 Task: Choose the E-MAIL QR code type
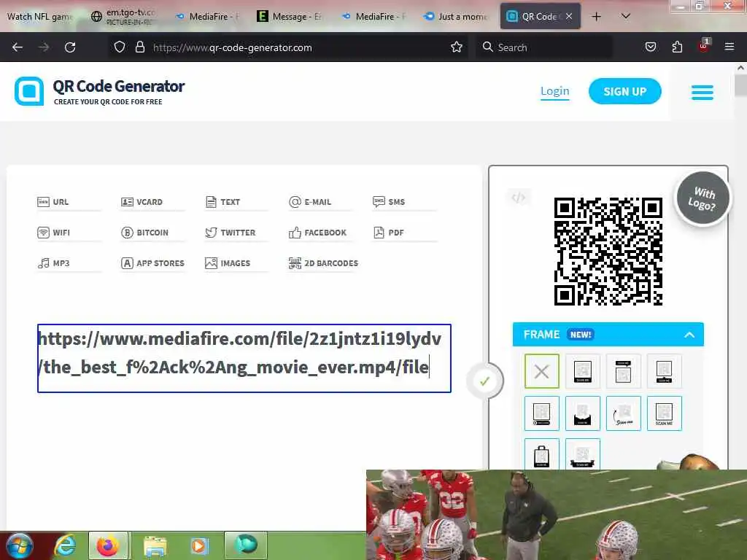point(309,202)
